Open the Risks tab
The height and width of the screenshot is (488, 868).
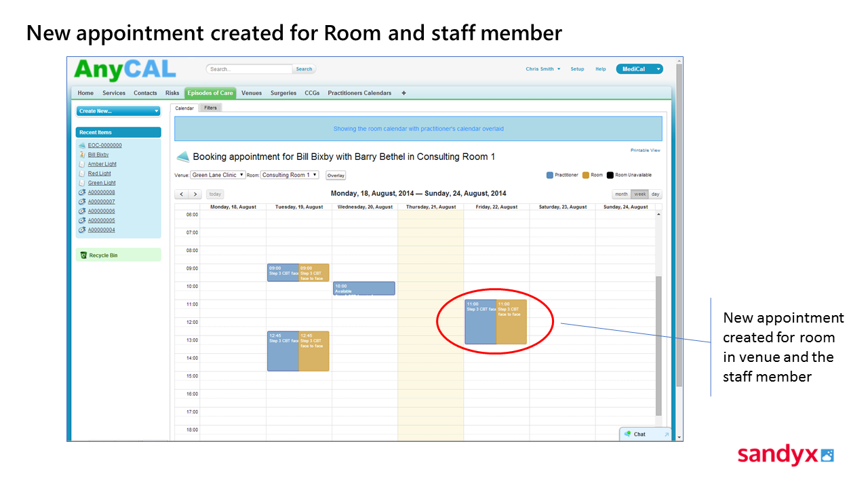coord(172,93)
